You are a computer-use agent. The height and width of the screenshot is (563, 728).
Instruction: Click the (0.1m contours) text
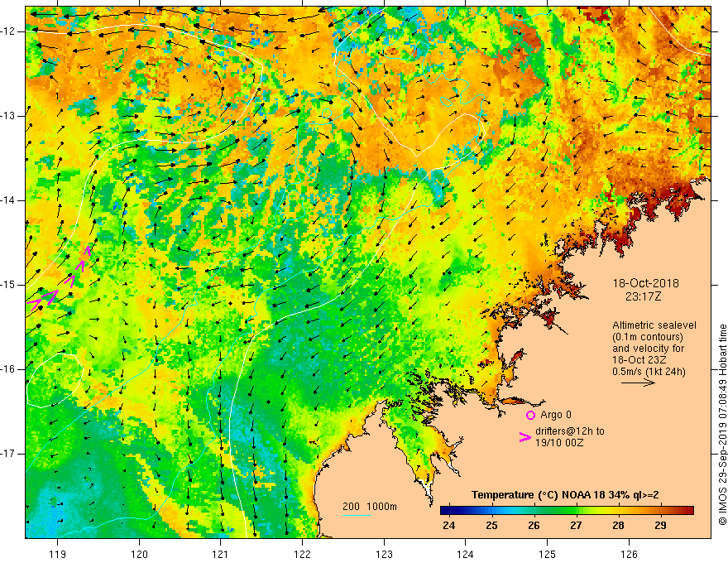point(648,337)
